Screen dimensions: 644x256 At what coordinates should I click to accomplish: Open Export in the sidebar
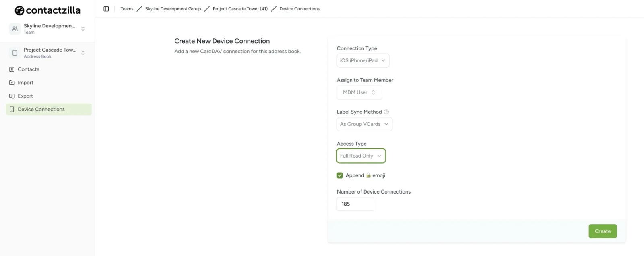[x=49, y=96]
